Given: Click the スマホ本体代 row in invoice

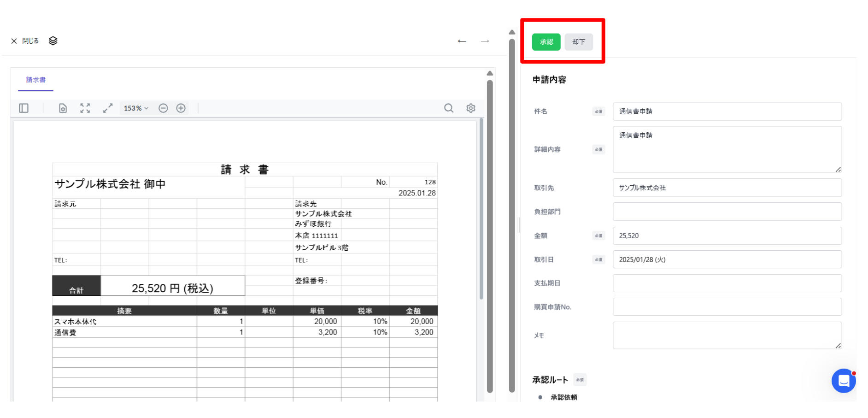Looking at the screenshot, I should click(245, 321).
